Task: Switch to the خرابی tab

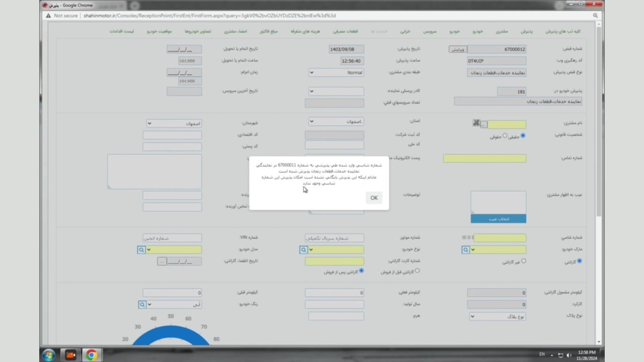Action: [x=405, y=31]
